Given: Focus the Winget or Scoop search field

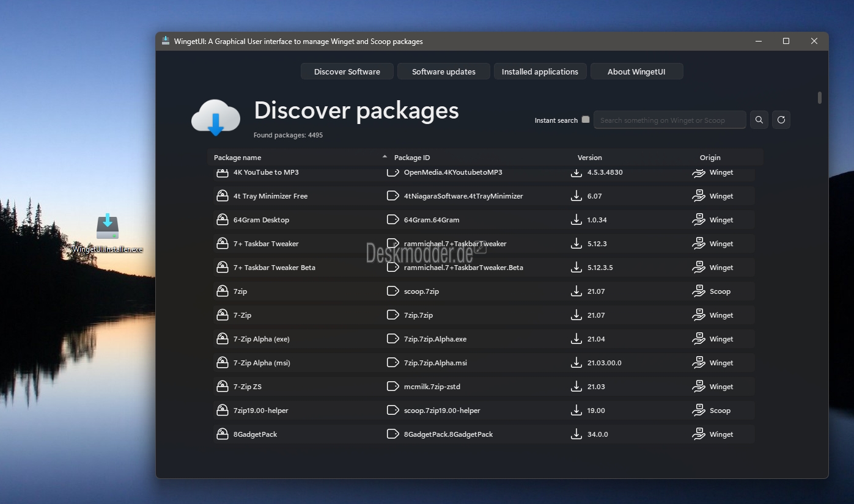Looking at the screenshot, I should click(670, 120).
